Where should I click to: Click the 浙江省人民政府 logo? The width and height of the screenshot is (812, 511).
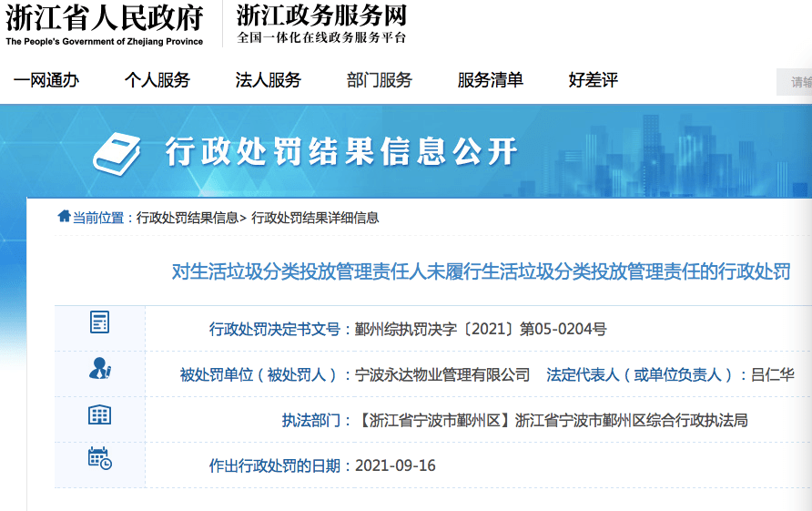click(104, 25)
